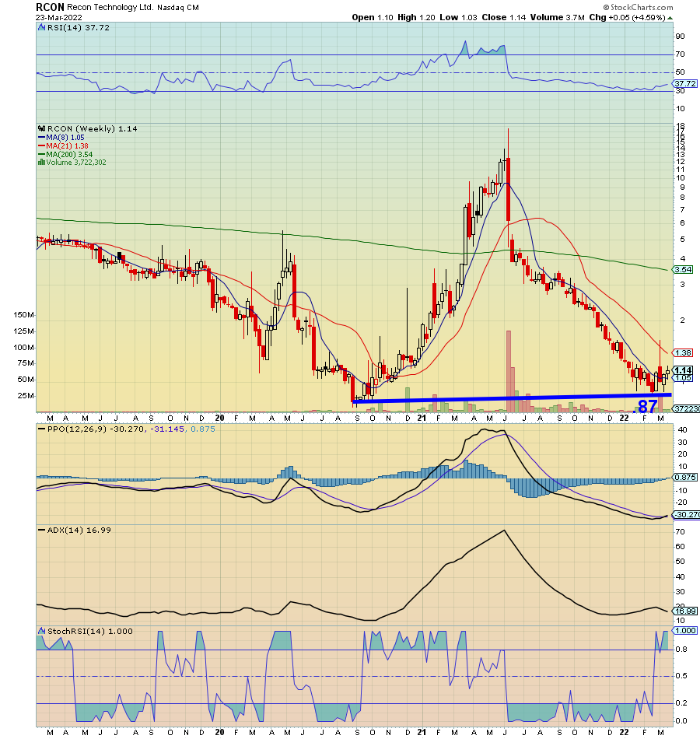Image resolution: width=700 pixels, height=739 pixels.
Task: Click the volume bars icon before Volume 3,722,302
Action: (x=41, y=162)
